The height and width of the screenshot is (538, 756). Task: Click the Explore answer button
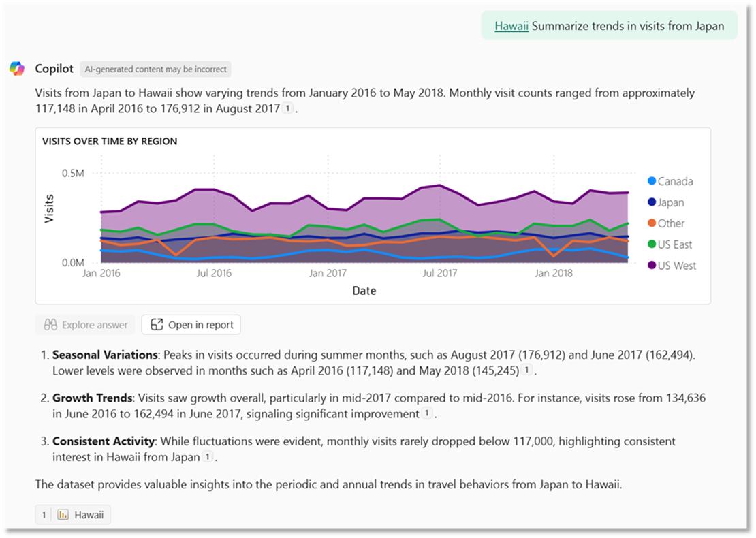[85, 325]
